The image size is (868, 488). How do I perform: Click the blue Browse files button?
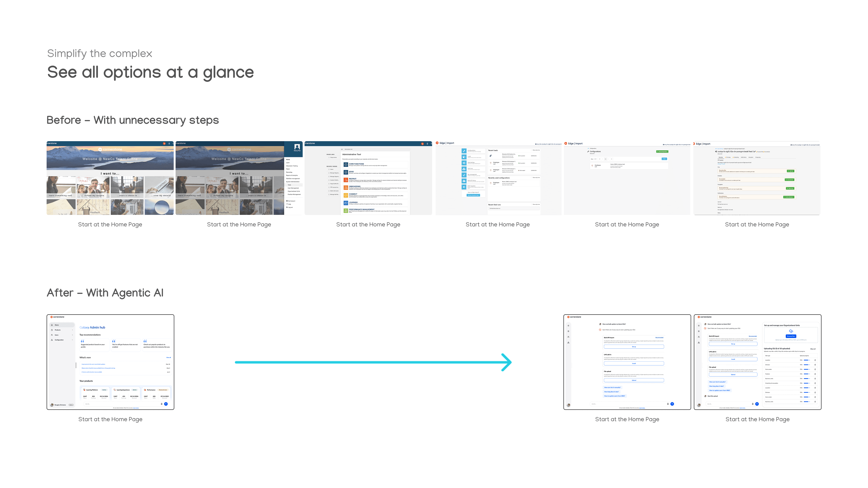(x=791, y=336)
